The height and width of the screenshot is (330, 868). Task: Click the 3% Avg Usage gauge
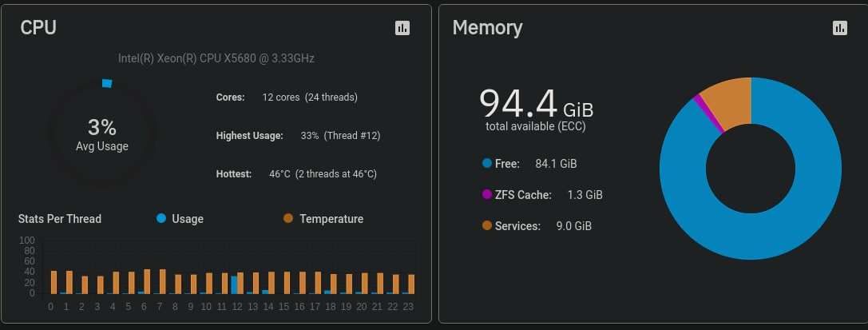coord(102,133)
